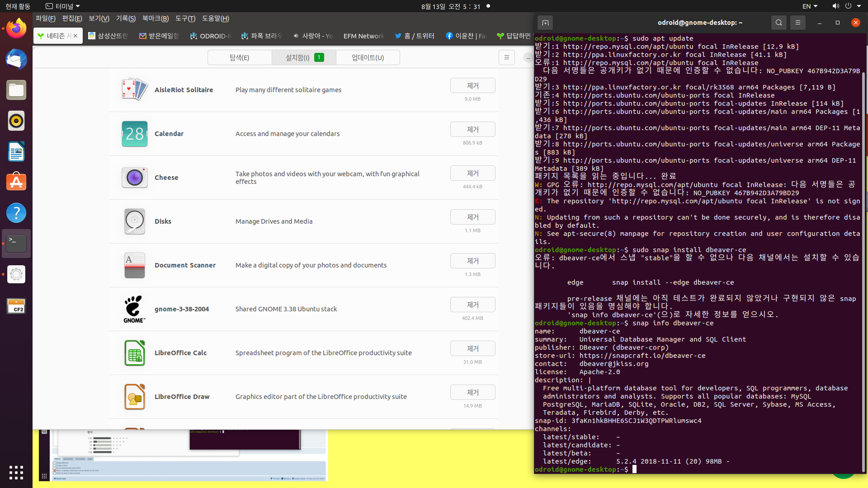The width and height of the screenshot is (868, 488).
Task: Open the Files manager dock icon
Action: point(16,90)
